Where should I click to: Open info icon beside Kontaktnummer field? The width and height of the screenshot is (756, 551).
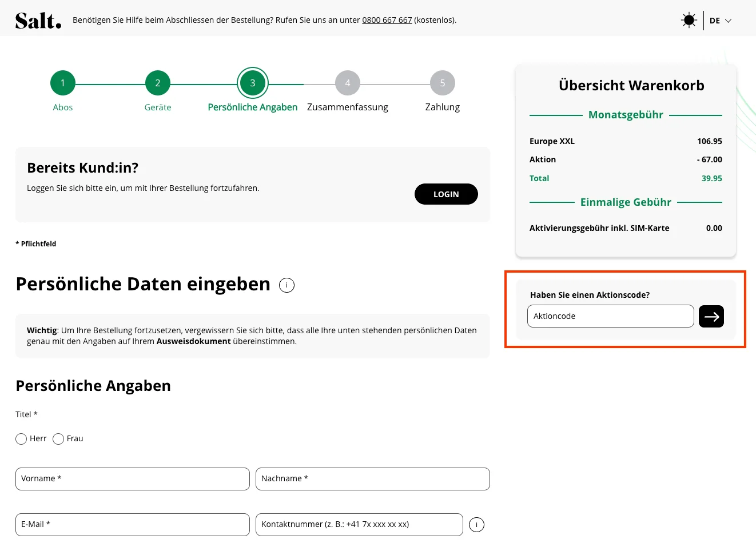point(476,525)
